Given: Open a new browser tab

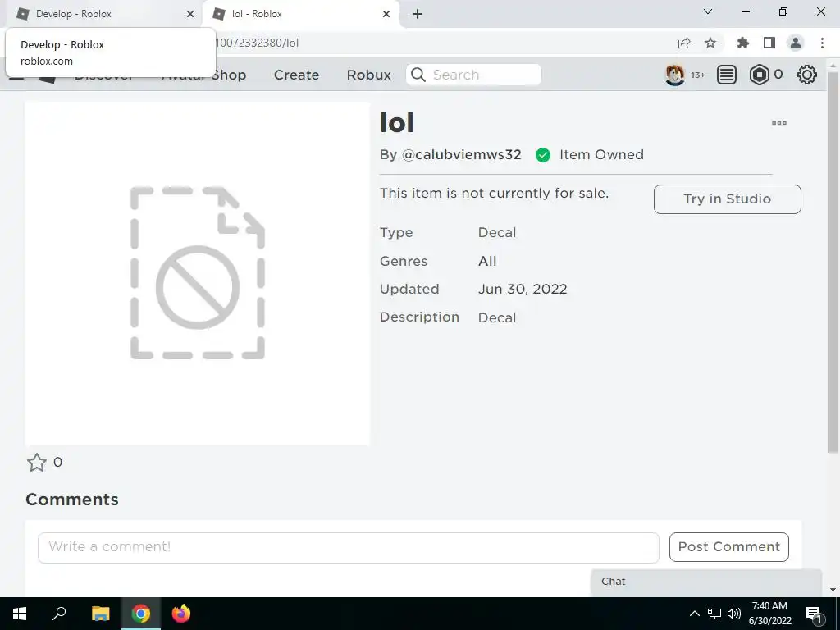Looking at the screenshot, I should tap(418, 14).
